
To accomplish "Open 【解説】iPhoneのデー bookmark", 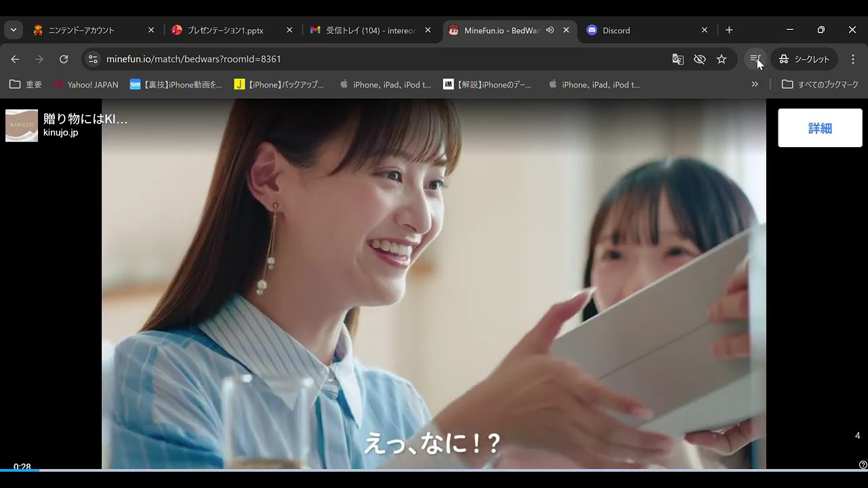I will tap(488, 85).
